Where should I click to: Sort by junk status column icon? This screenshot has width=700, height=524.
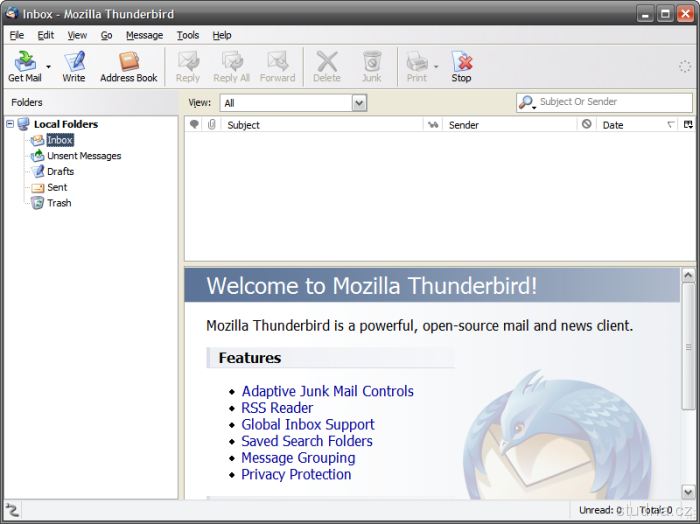click(586, 125)
